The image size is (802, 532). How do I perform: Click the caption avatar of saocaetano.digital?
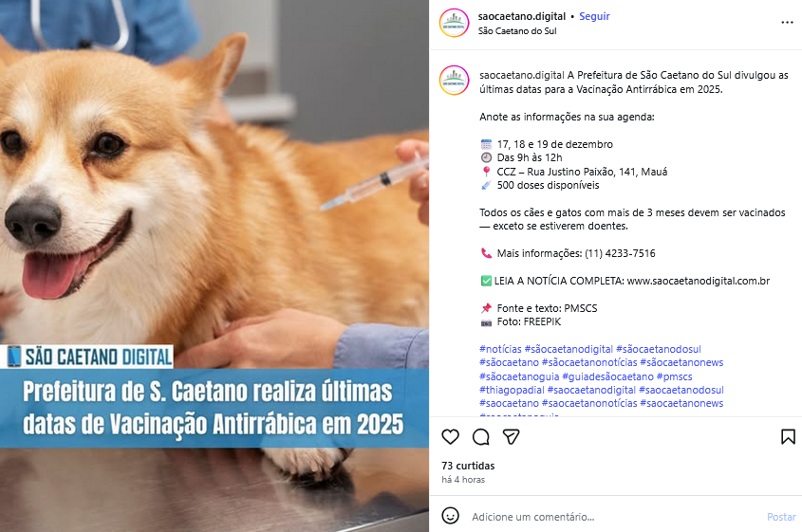[455, 81]
